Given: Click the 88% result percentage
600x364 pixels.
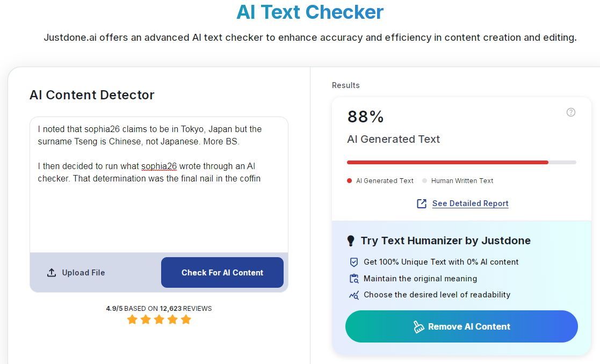Looking at the screenshot, I should click(366, 117).
